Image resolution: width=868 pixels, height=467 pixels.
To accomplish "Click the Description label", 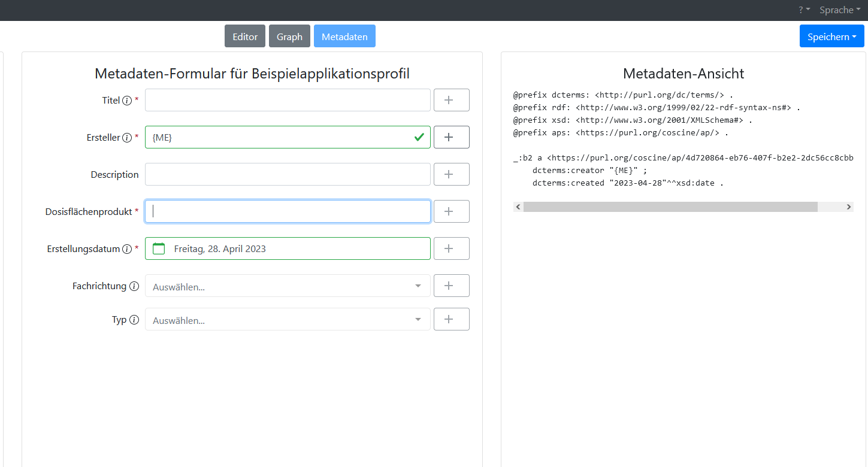I will tap(114, 175).
